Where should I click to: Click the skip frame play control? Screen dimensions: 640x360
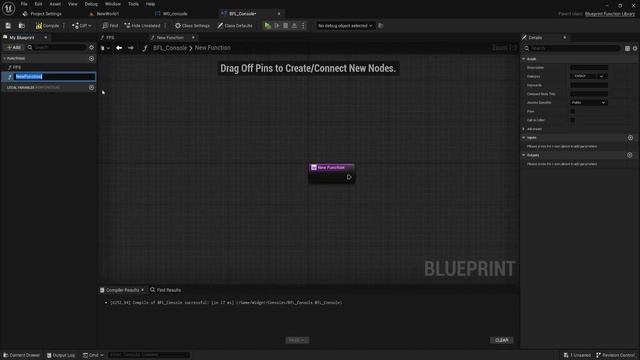click(277, 26)
